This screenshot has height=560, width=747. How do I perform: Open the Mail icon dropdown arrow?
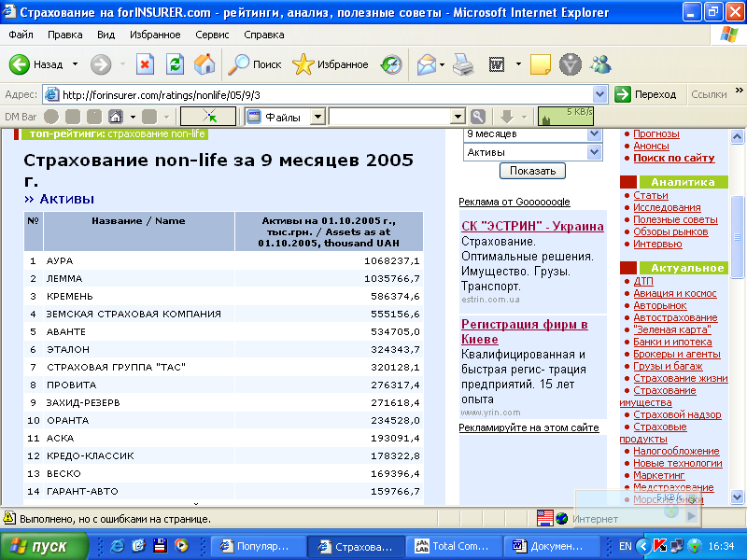pos(442,64)
